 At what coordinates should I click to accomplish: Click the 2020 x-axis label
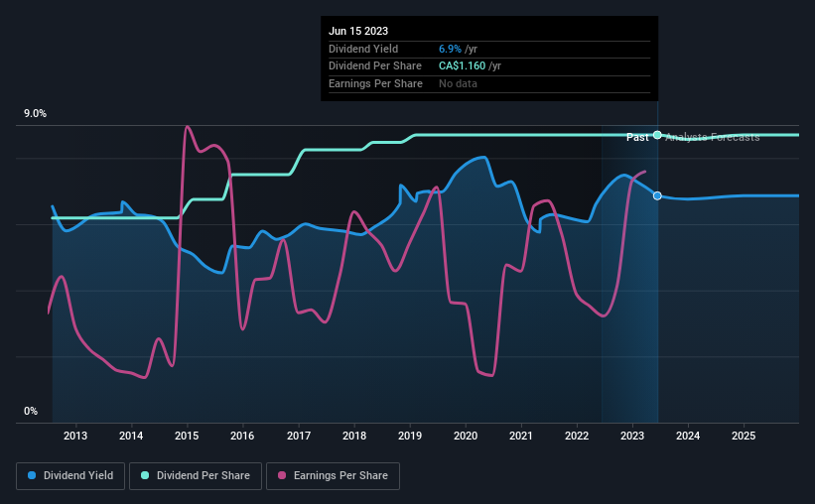point(466,436)
